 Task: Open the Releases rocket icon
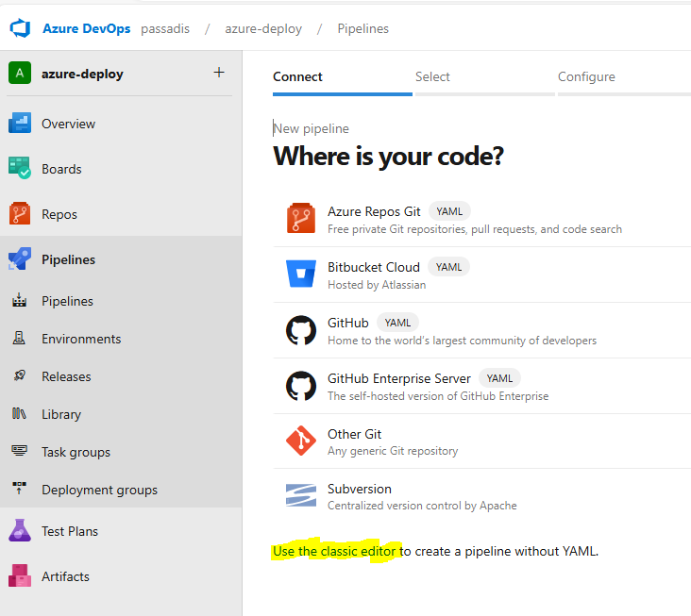click(x=19, y=376)
